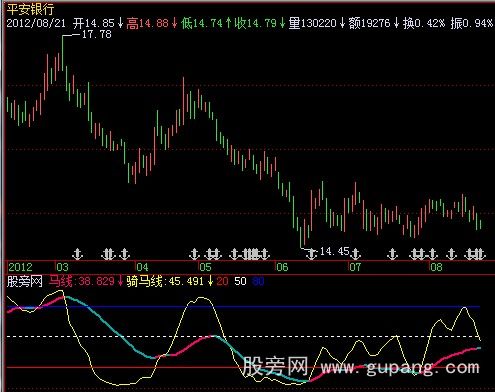Click the info marker beside the 14.45 label
The width and height of the screenshot is (495, 392).
click(312, 254)
